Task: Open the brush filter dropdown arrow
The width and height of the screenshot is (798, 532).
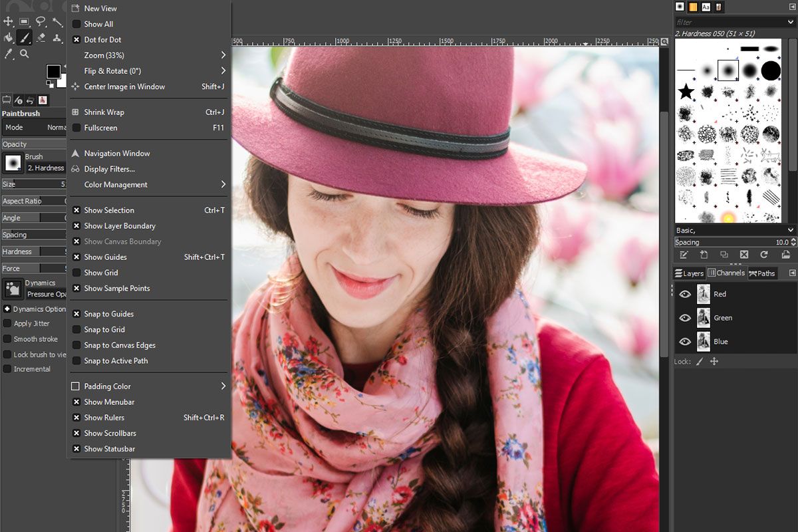Action: click(791, 23)
